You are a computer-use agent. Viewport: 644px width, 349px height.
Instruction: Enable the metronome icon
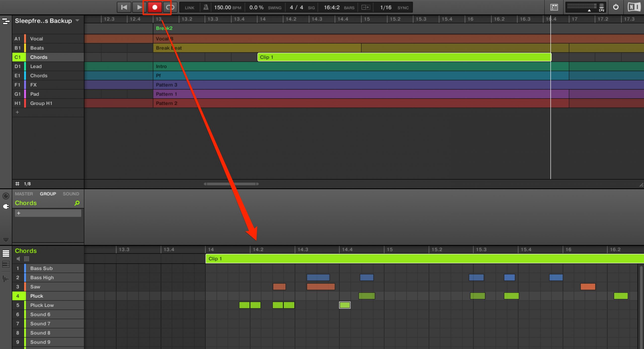pyautogui.click(x=206, y=7)
